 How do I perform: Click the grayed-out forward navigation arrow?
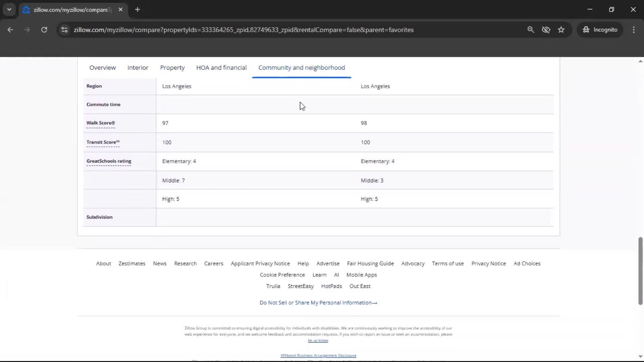click(x=27, y=29)
